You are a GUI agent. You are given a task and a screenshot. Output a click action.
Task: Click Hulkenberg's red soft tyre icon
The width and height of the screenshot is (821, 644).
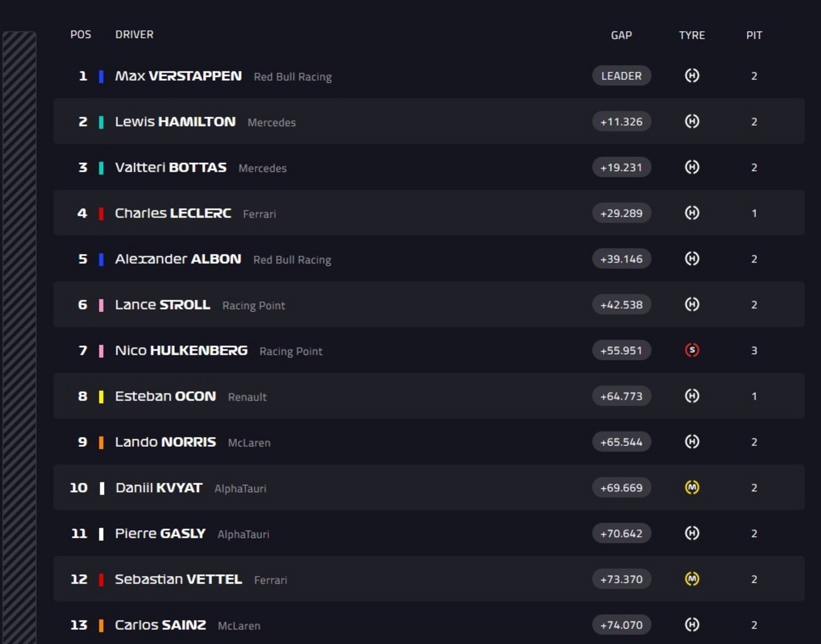click(x=692, y=350)
